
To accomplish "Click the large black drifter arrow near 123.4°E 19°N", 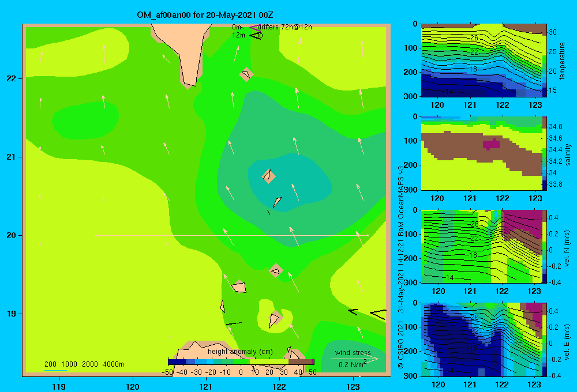I will 379,314.
